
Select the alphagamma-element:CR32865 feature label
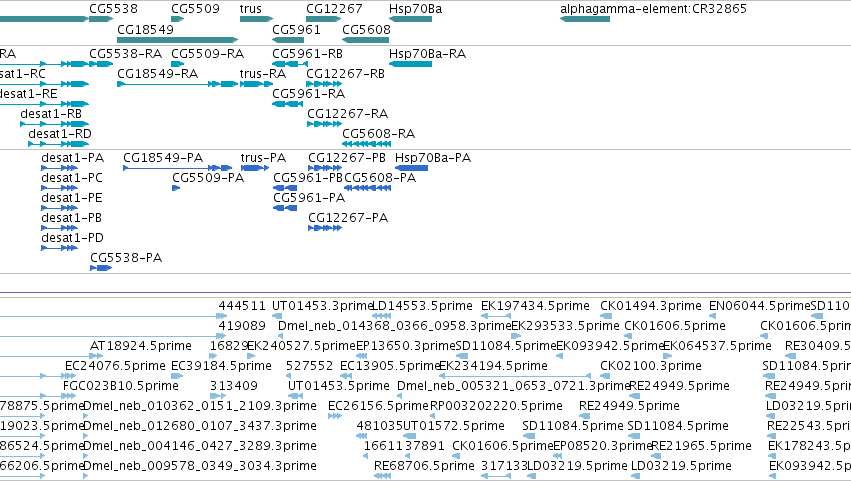pyautogui.click(x=653, y=9)
